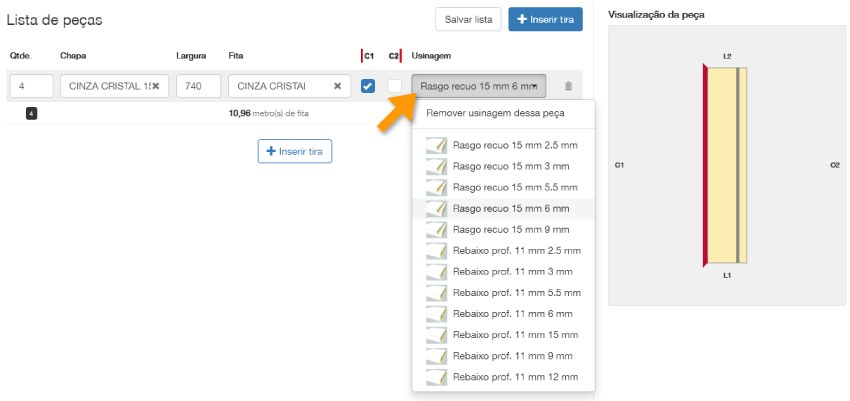This screenshot has height=401, width=850.
Task: Select Rasgo recuo 15 mm 3 mm option
Action: tap(503, 166)
